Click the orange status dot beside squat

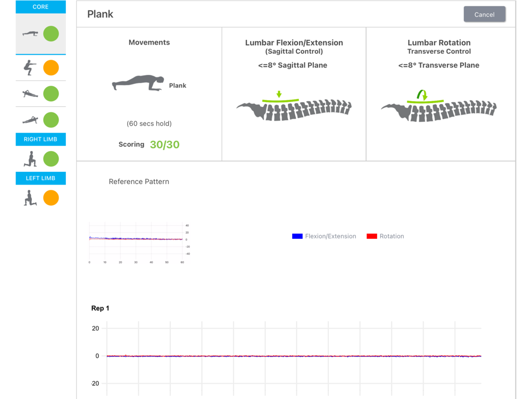[x=51, y=68]
